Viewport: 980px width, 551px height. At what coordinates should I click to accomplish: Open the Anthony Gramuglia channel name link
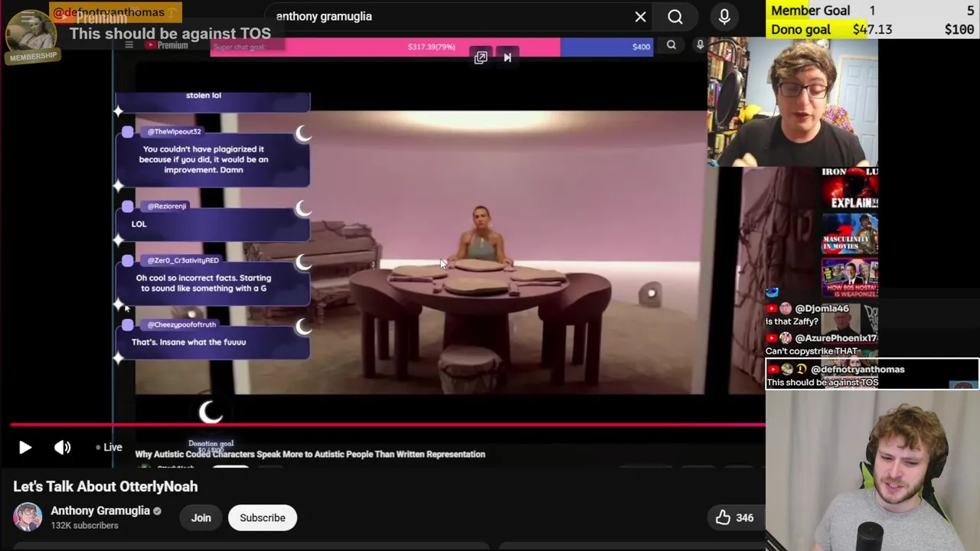click(100, 510)
